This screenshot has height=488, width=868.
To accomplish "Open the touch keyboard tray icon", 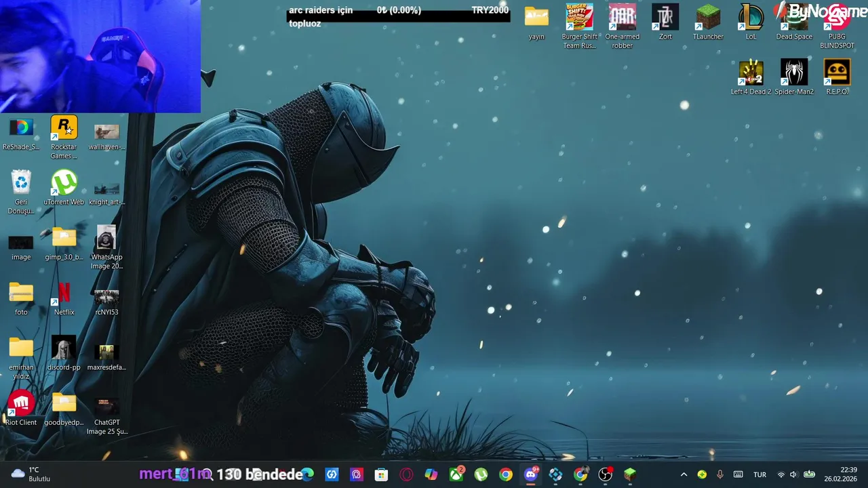I will click(x=738, y=474).
